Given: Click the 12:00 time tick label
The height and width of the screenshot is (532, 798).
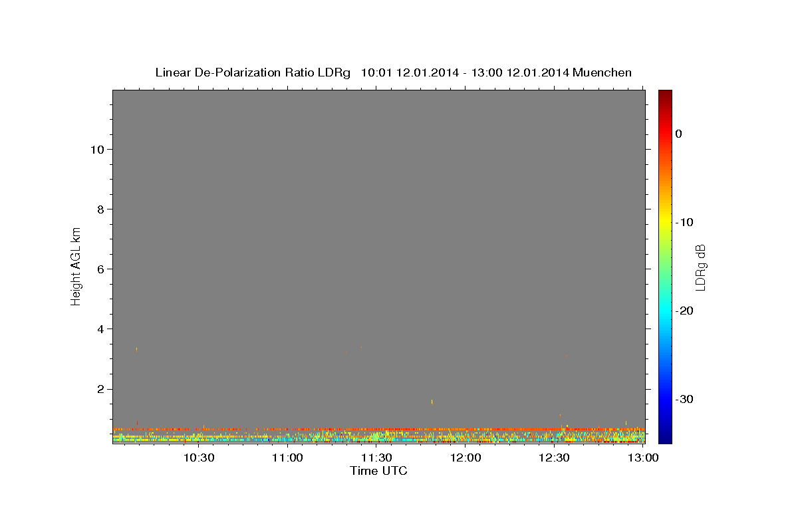Looking at the screenshot, I should coord(465,458).
